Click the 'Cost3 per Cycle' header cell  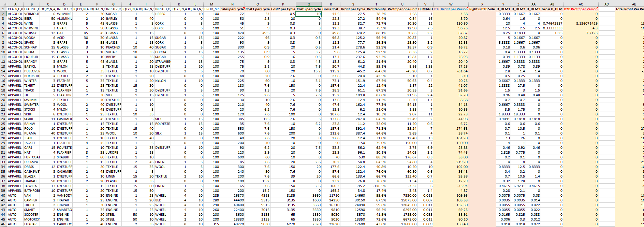[x=309, y=9]
